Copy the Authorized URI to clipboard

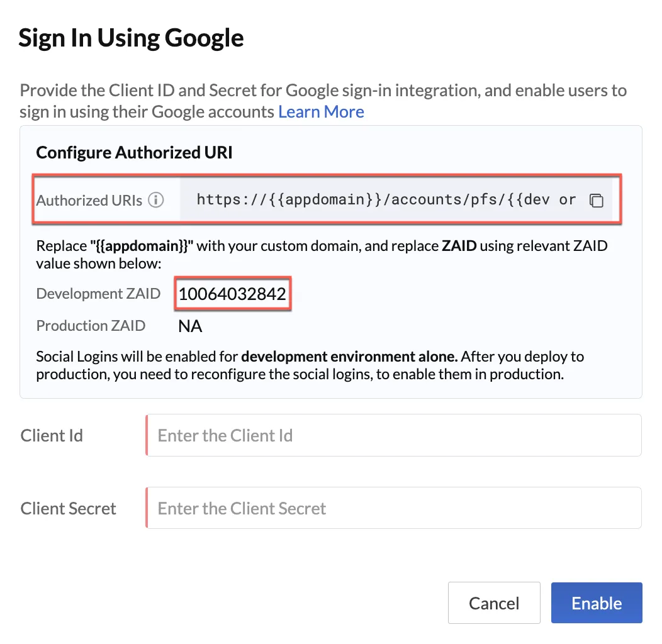[x=596, y=200]
